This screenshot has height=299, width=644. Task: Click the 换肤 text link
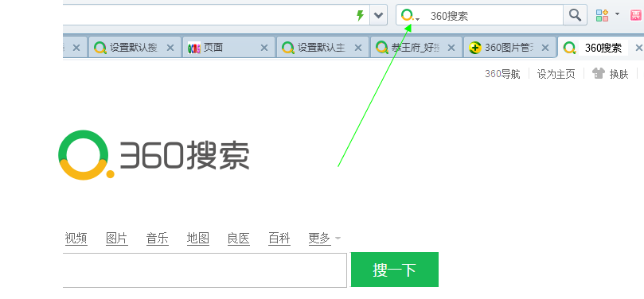(x=619, y=74)
